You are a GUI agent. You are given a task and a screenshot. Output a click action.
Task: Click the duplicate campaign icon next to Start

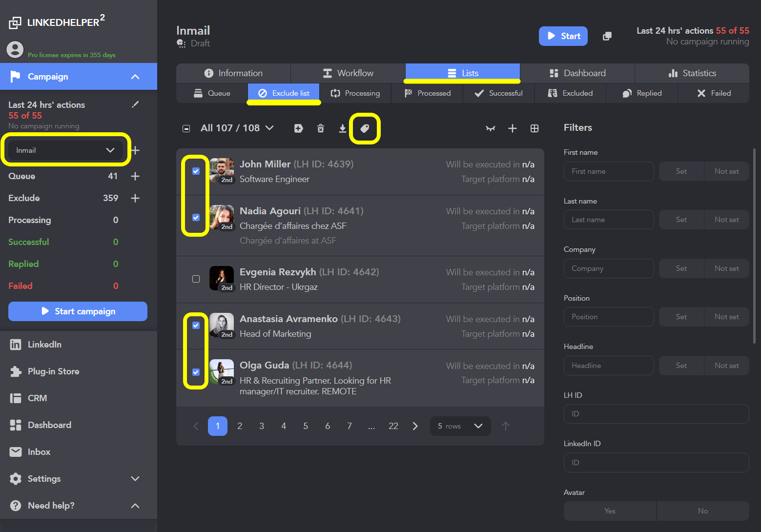(607, 36)
